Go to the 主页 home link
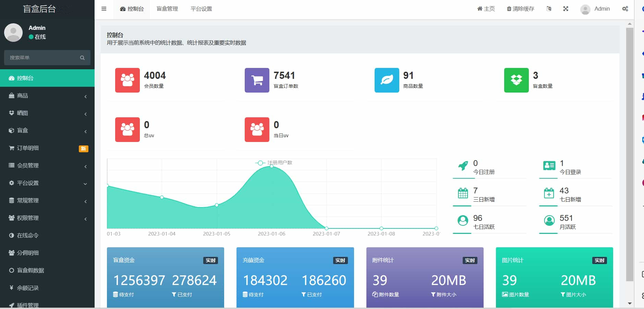 [x=486, y=9]
